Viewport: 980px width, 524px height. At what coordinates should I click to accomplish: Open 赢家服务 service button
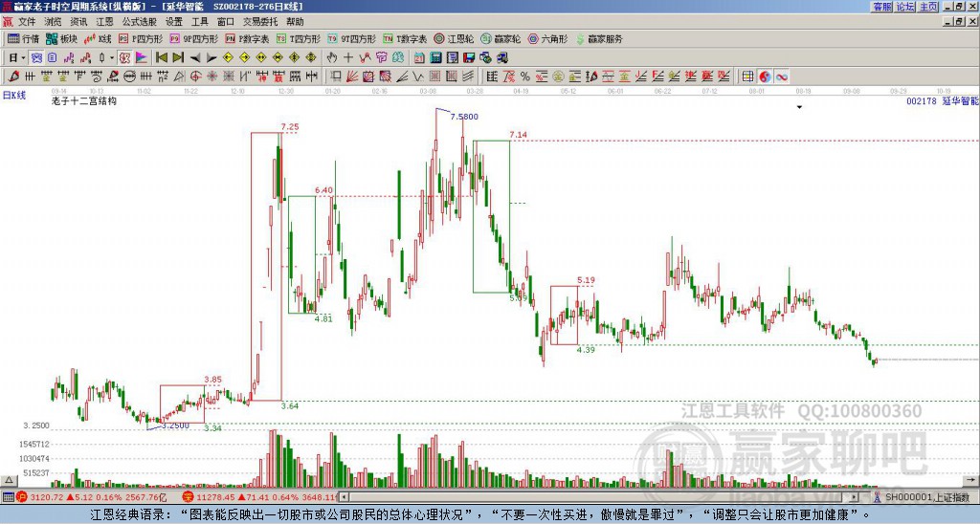[x=599, y=38]
